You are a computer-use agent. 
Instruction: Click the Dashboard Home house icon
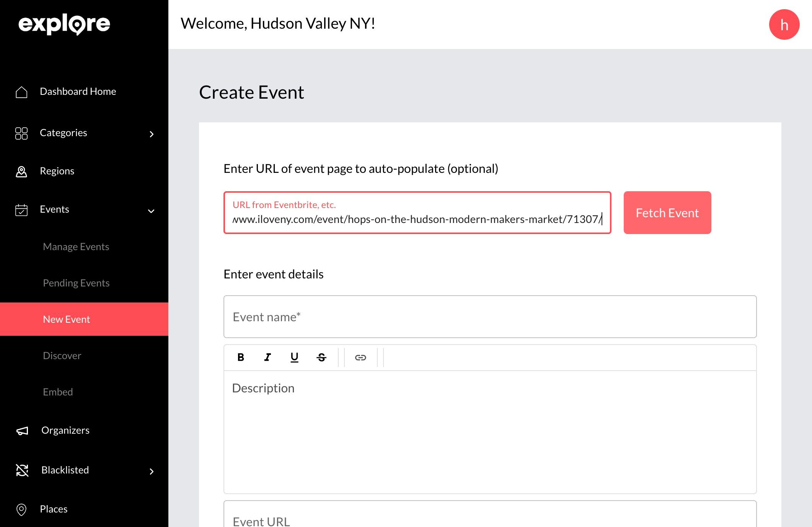point(21,92)
